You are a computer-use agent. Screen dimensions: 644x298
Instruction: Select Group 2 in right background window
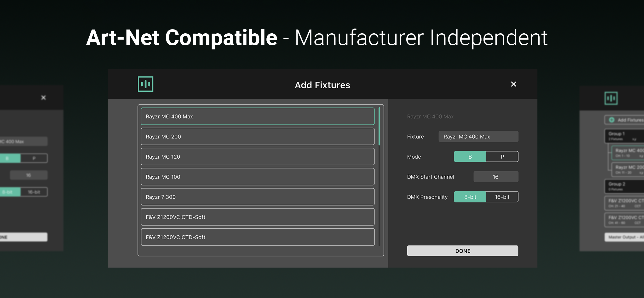[624, 186]
